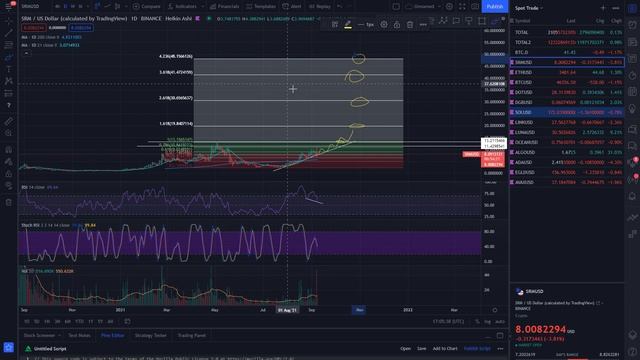Select the All time range

pos(110,322)
